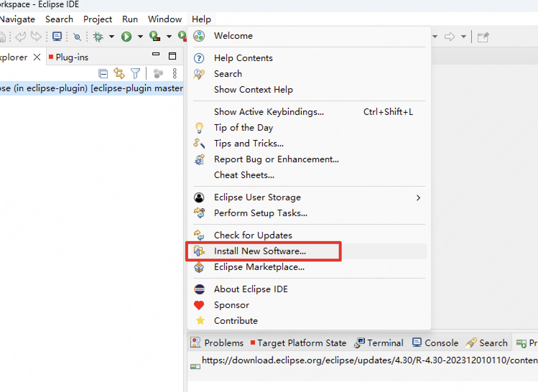The image size is (538, 392).
Task: Open Tips and Tricks...
Action: coord(309,144)
